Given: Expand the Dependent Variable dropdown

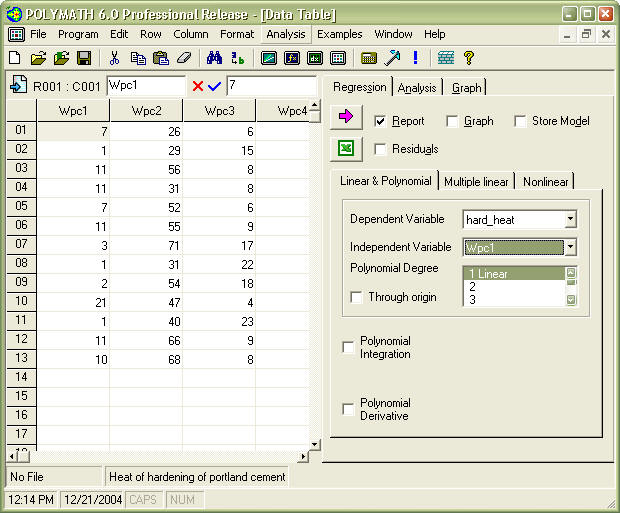Looking at the screenshot, I should pyautogui.click(x=570, y=219).
